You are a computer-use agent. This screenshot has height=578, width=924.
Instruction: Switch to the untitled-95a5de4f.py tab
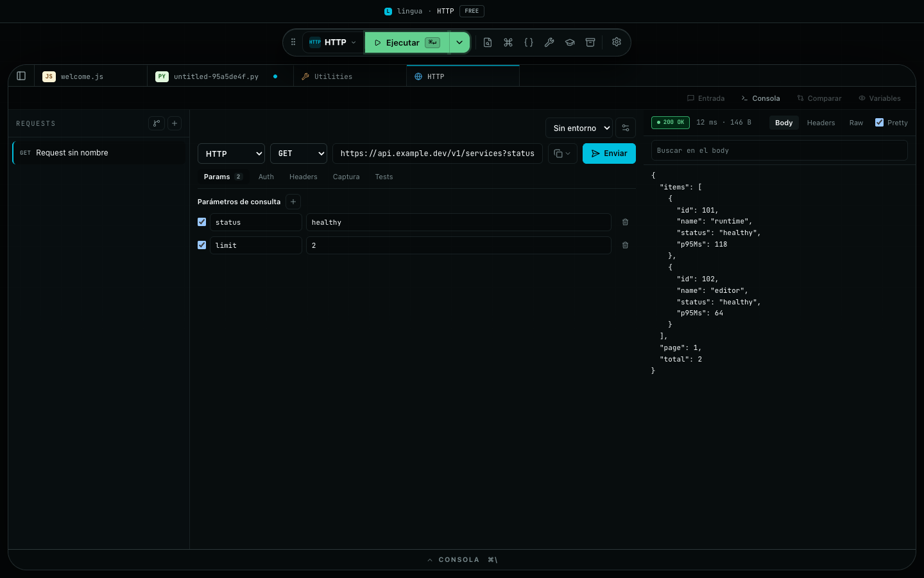coord(220,76)
